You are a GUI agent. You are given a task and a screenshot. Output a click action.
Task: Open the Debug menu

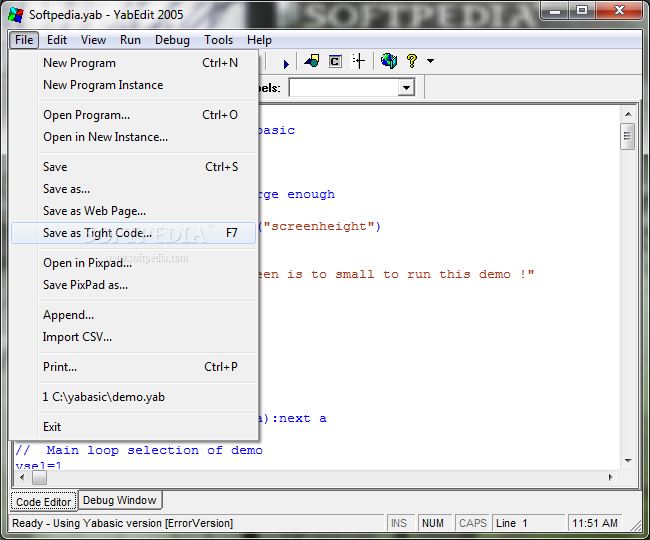(x=172, y=40)
